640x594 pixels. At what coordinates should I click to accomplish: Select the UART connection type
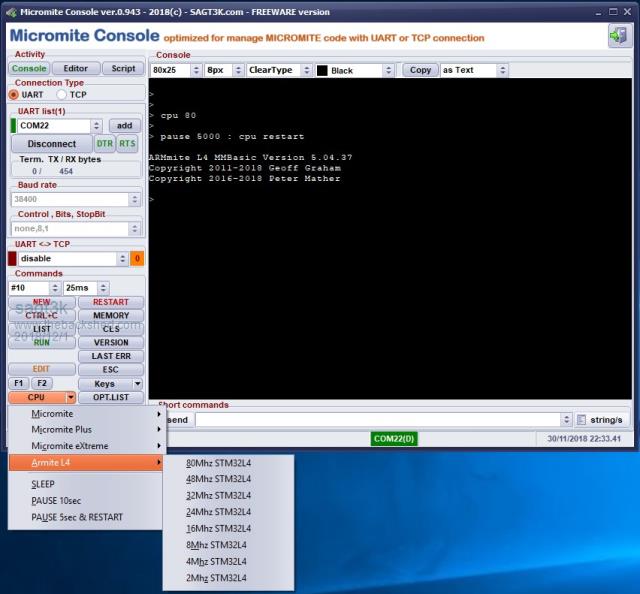click(x=14, y=95)
